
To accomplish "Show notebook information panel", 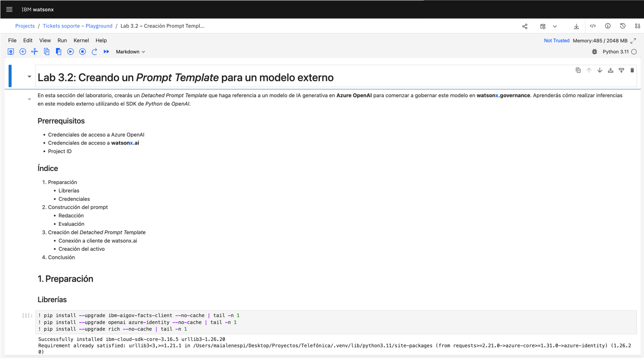I will (x=608, y=26).
